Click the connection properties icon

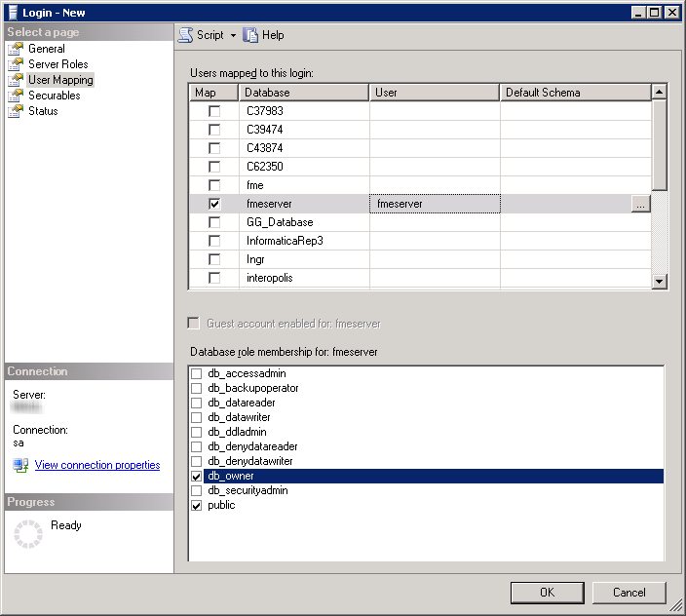pos(20,466)
